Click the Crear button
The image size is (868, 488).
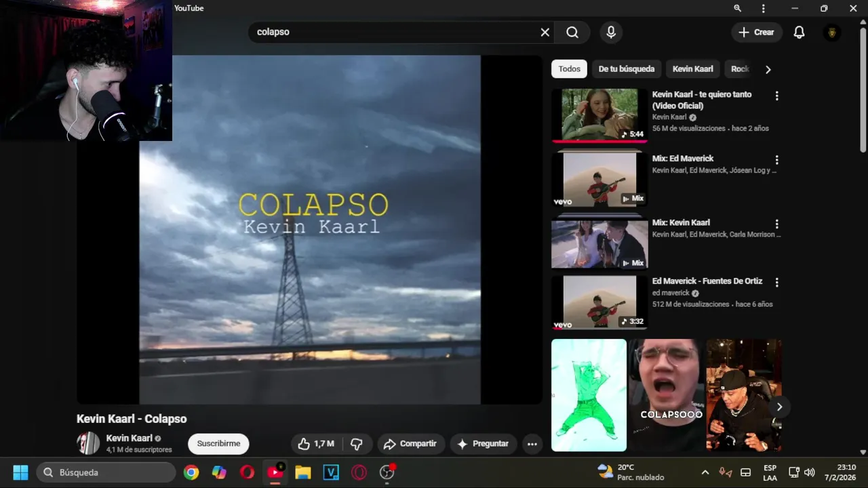point(756,33)
